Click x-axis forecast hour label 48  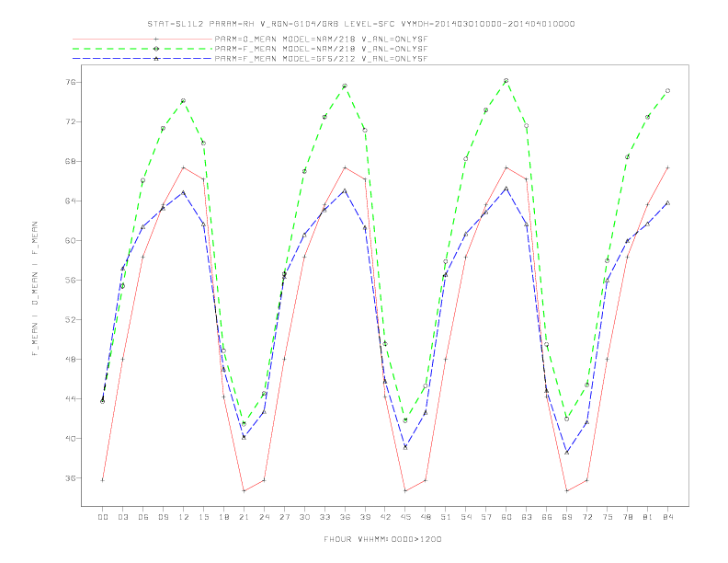[x=426, y=517]
